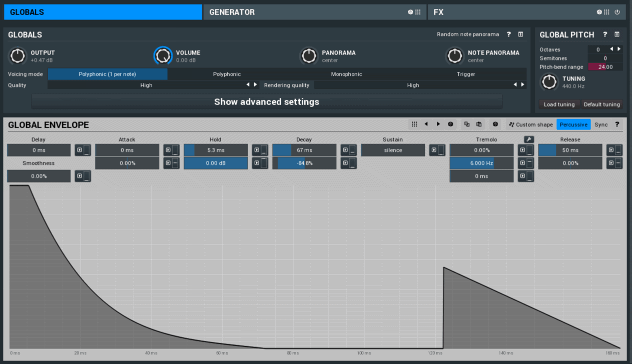Viewport: 632px width, 364px height.
Task: Open the Tremolo 6.000 Hz rate shape selector
Action: tap(525, 163)
